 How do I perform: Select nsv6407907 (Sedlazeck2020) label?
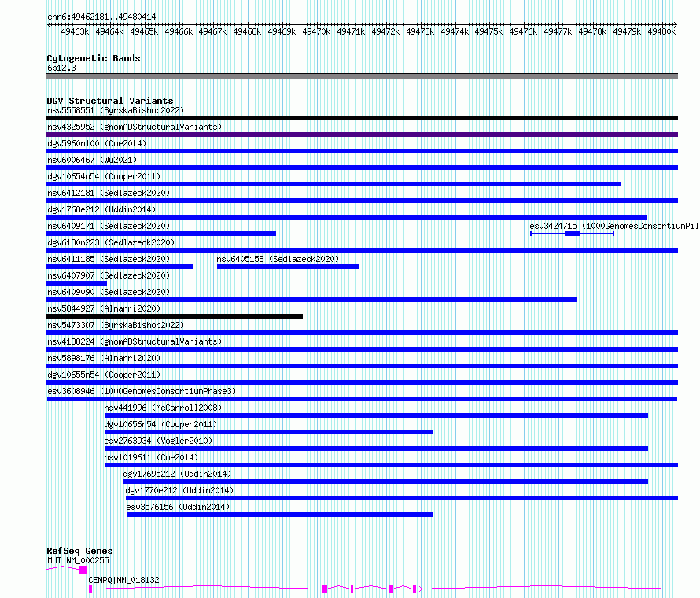(109, 275)
